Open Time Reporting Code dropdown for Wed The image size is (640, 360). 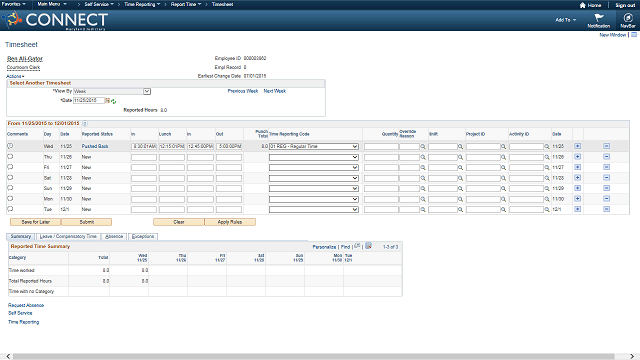(355, 146)
